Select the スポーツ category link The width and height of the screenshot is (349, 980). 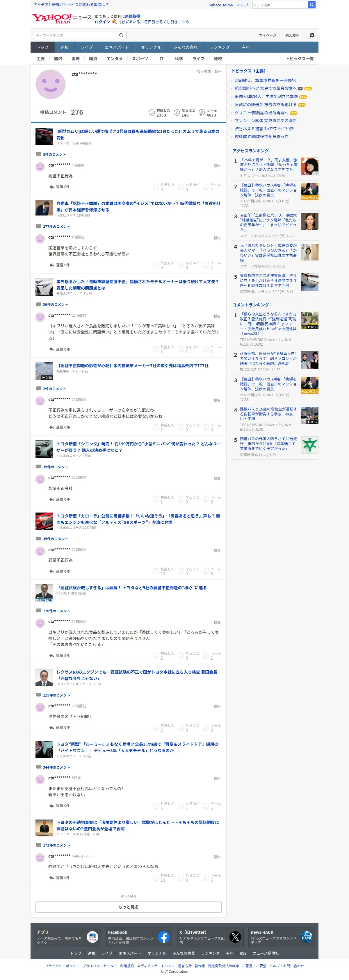[x=140, y=59]
